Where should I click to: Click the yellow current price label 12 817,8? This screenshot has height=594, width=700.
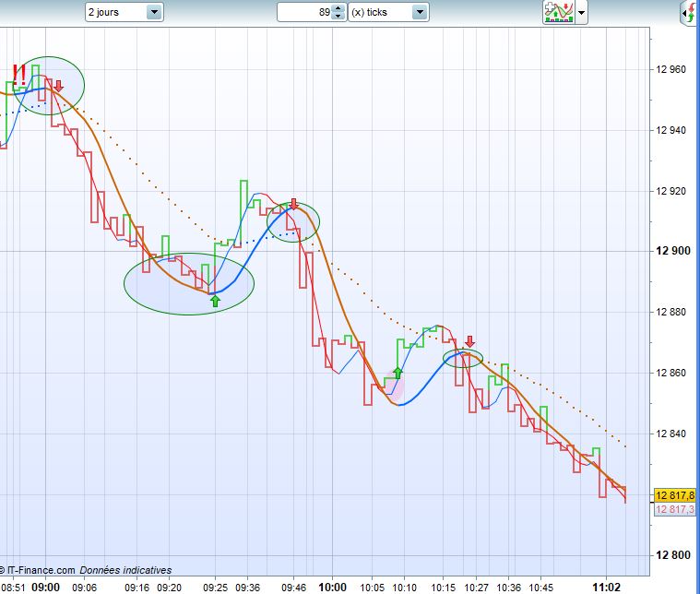(675, 495)
